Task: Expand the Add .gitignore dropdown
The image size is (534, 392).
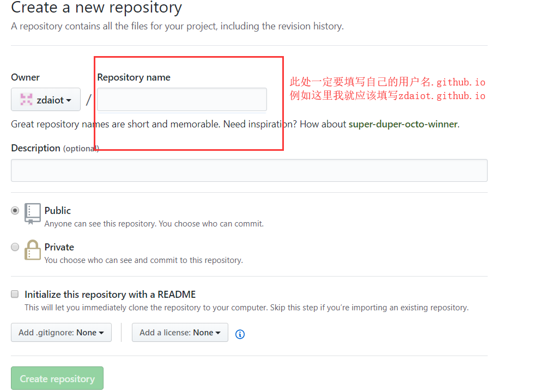Action: [x=61, y=333]
